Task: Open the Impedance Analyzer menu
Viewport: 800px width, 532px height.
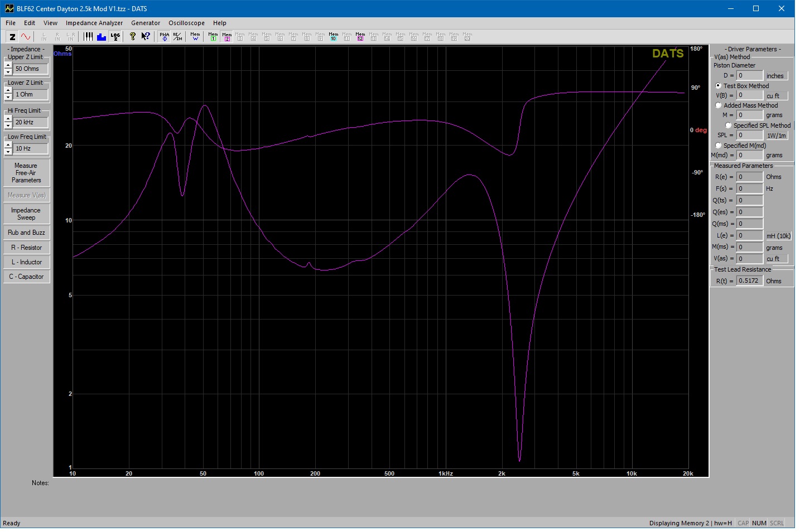Action: [94, 23]
